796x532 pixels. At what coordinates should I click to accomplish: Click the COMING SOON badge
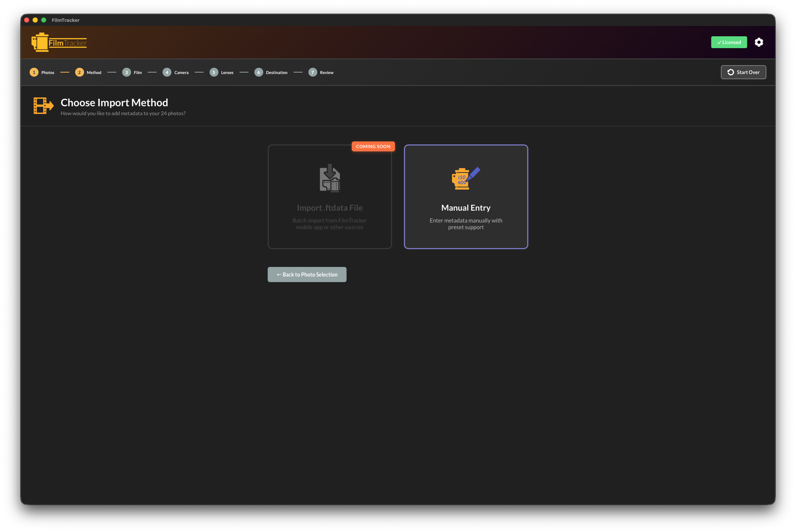pyautogui.click(x=373, y=146)
